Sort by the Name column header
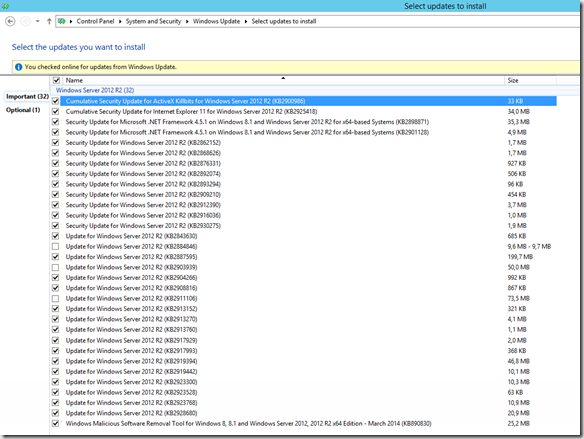Image resolution: width=584 pixels, height=439 pixels. pyautogui.click(x=283, y=80)
